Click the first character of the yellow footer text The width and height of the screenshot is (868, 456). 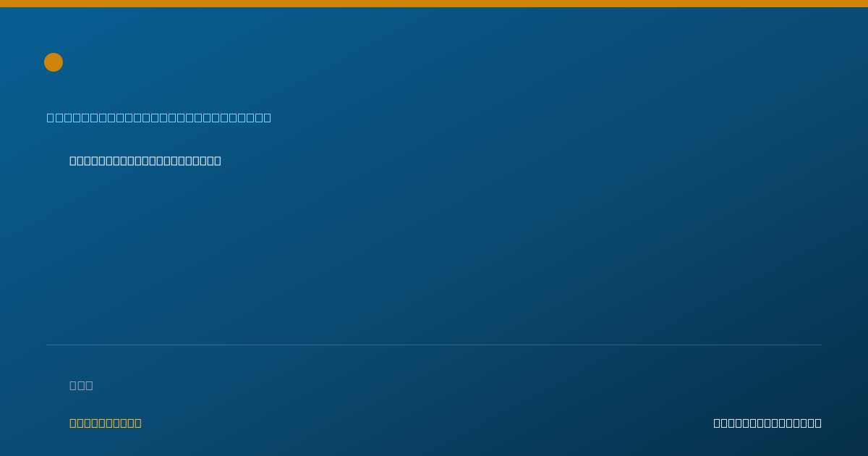73,423
